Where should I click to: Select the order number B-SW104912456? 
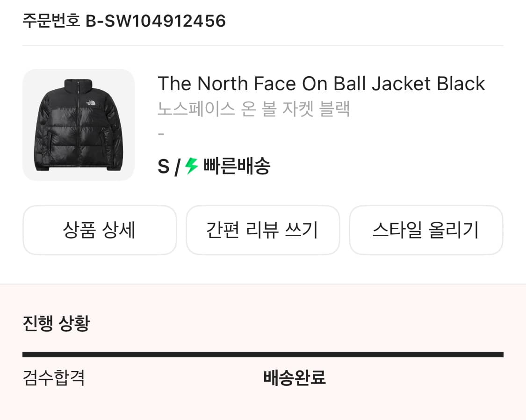[156, 21]
